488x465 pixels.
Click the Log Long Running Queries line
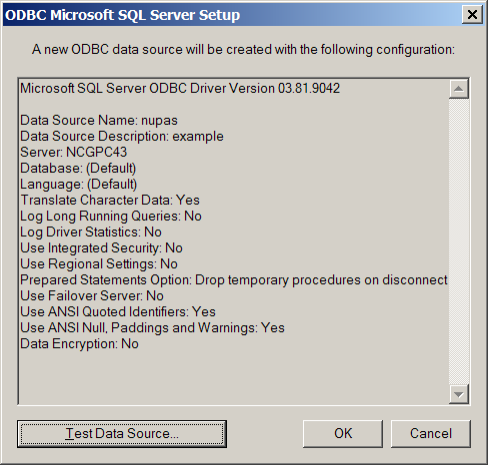[111, 216]
